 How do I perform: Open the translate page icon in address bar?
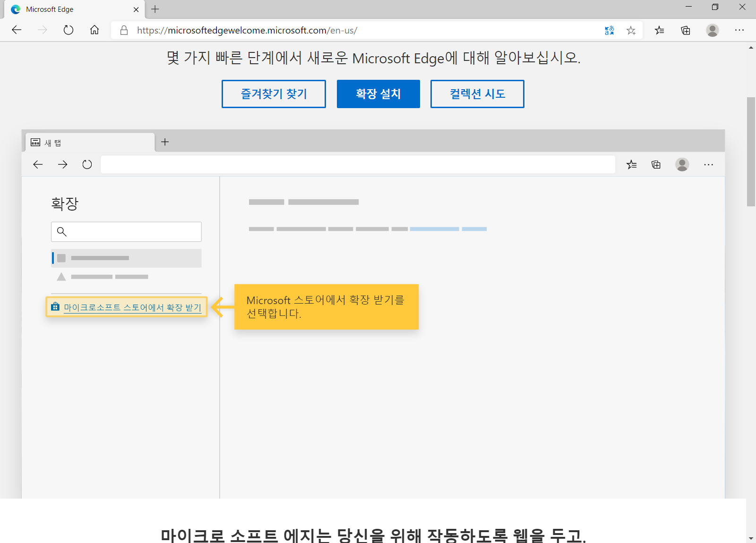click(610, 30)
